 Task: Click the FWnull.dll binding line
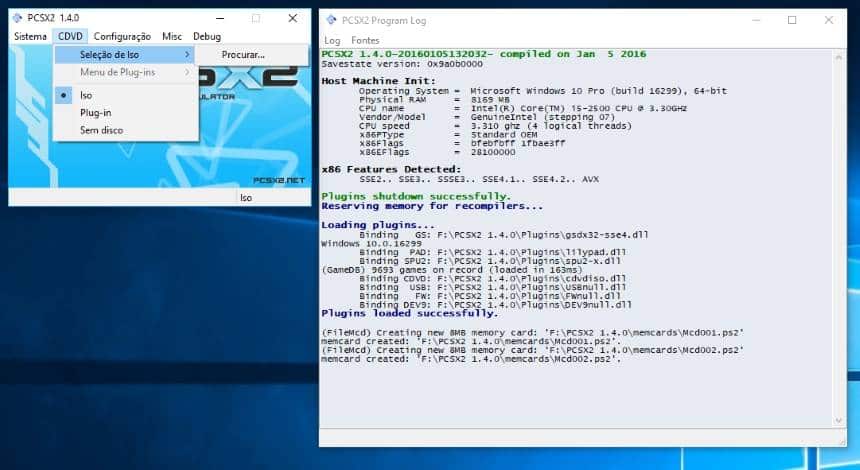(490, 296)
